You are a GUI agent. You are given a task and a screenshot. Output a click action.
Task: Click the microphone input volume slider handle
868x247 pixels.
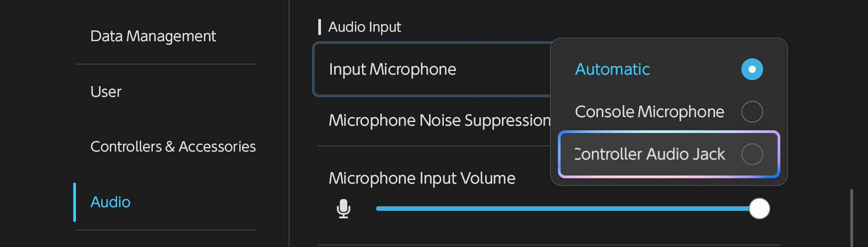coord(759,208)
